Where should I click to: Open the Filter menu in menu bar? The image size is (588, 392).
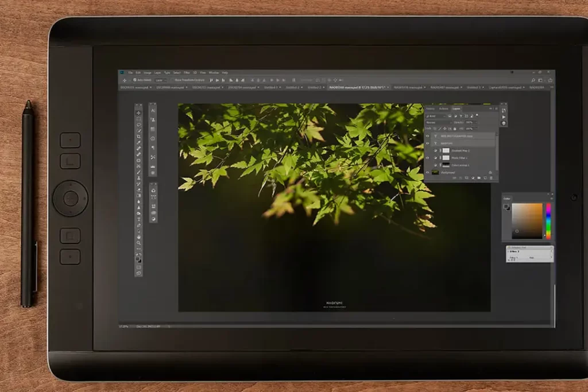(187, 73)
